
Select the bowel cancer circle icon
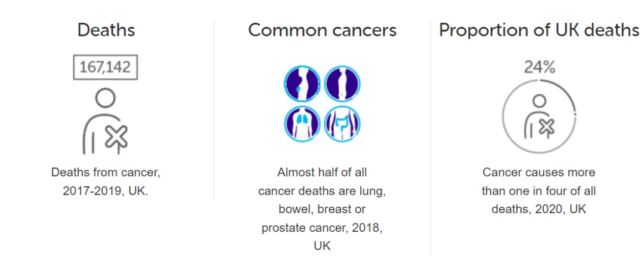coord(342,124)
